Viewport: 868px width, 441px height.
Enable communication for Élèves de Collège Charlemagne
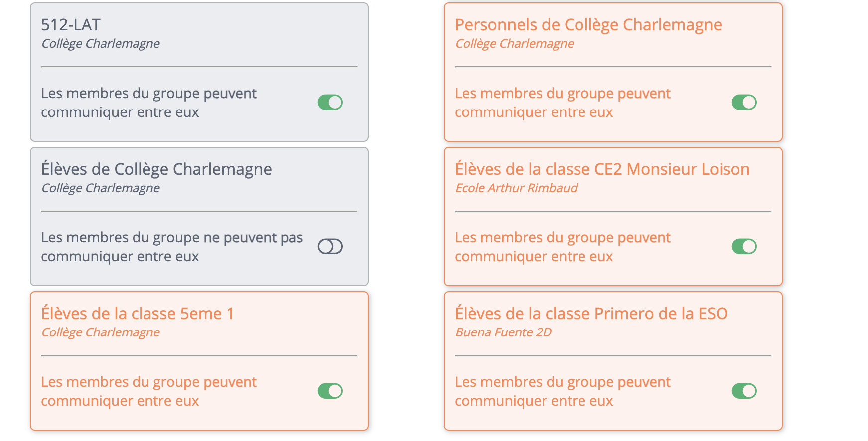pos(330,246)
